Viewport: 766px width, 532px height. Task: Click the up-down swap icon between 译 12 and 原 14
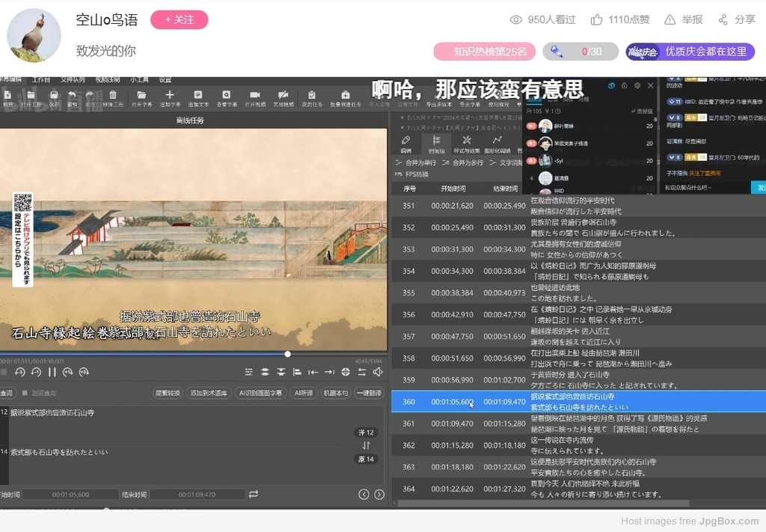point(366,445)
